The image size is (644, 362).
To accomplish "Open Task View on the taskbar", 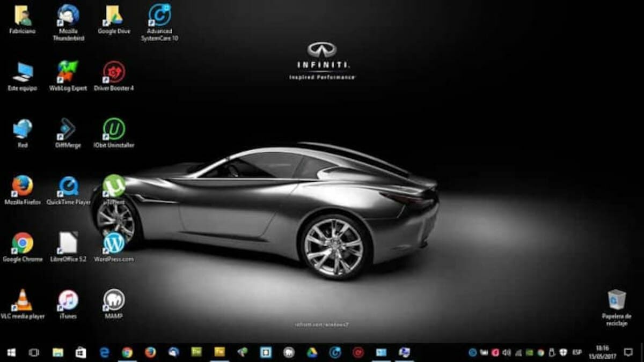I will tap(34, 352).
